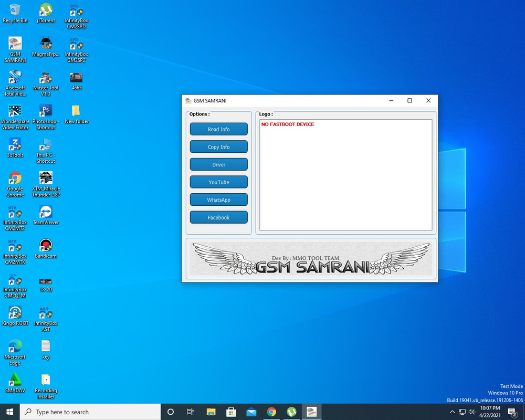Select the key text file icon
The image size is (525, 420).
[x=46, y=350]
